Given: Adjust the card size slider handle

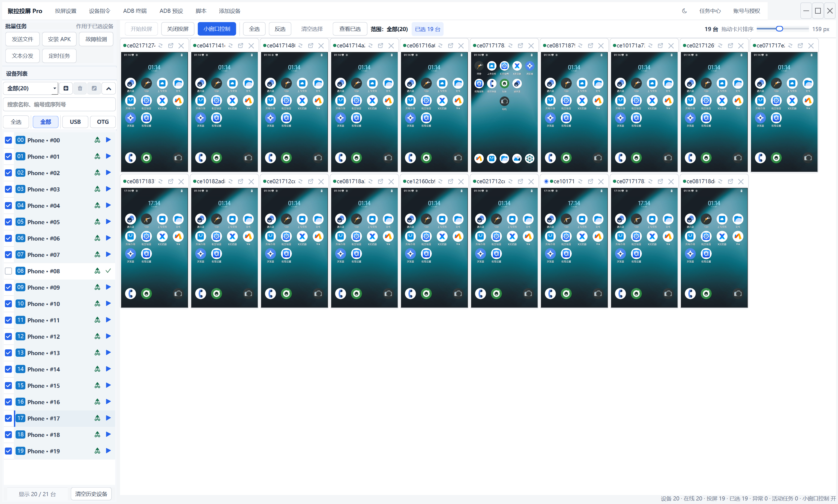Looking at the screenshot, I should 780,29.
